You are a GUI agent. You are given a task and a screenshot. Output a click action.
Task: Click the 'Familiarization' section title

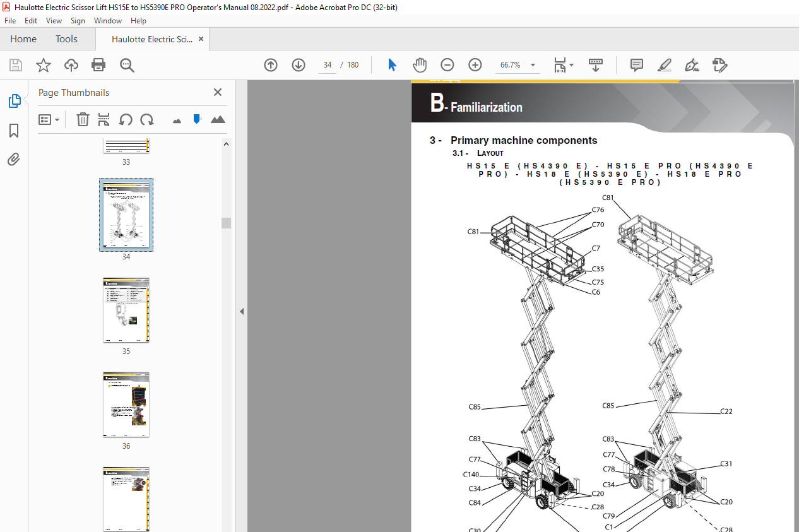(487, 107)
